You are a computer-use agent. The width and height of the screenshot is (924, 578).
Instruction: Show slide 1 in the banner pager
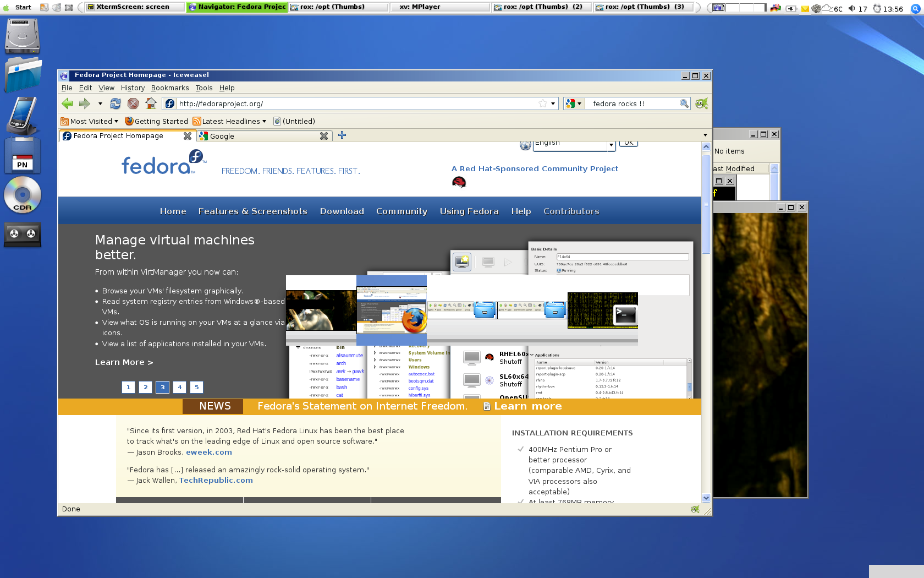click(128, 387)
